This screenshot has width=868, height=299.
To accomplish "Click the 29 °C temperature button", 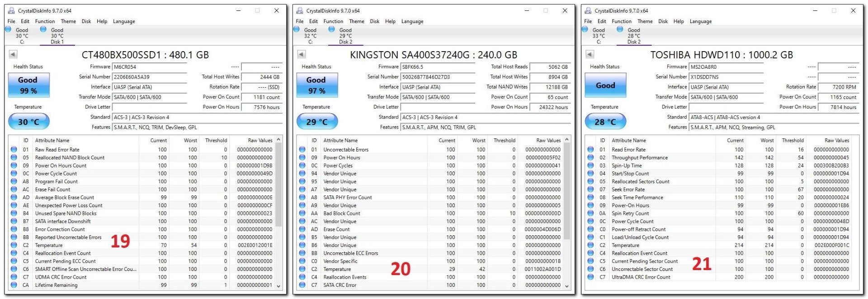I will click(317, 122).
